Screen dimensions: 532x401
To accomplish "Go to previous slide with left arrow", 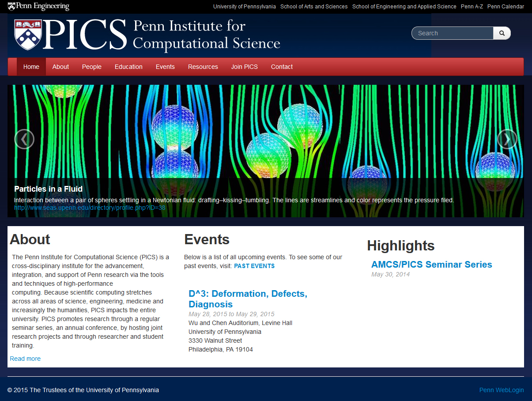I will point(24,139).
